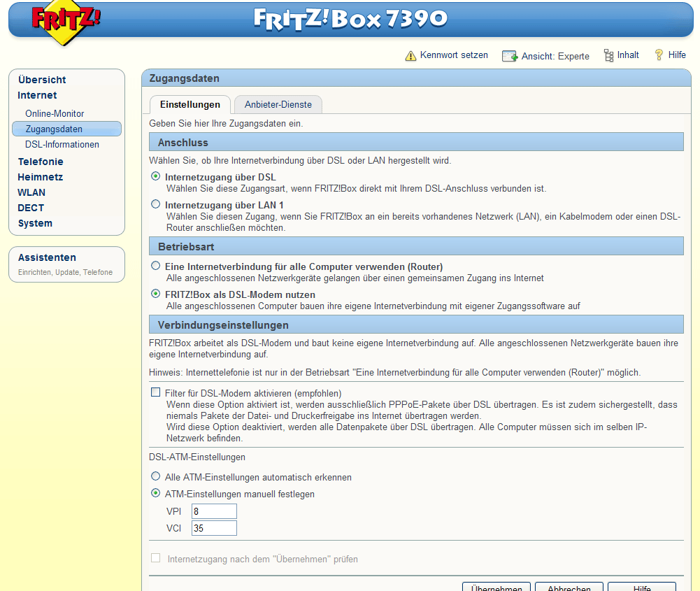Click the Hilfe question mark icon
700x591 pixels.
pos(659,55)
